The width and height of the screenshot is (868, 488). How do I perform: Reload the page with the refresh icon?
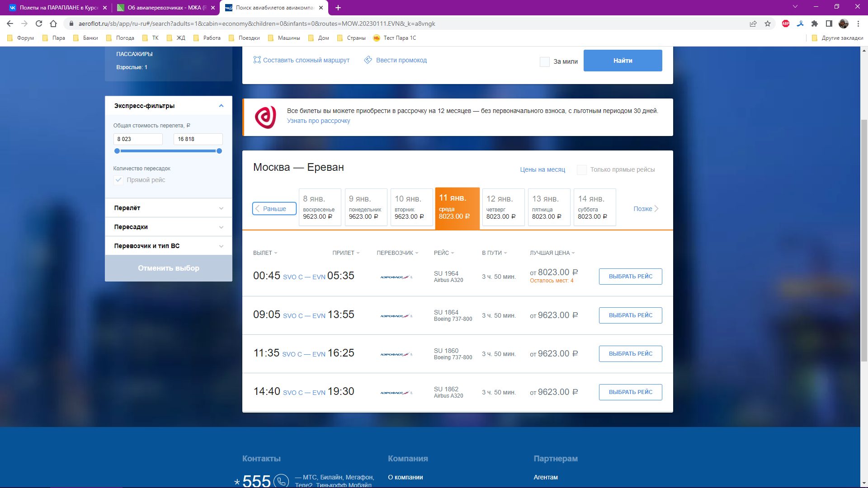tap(39, 23)
